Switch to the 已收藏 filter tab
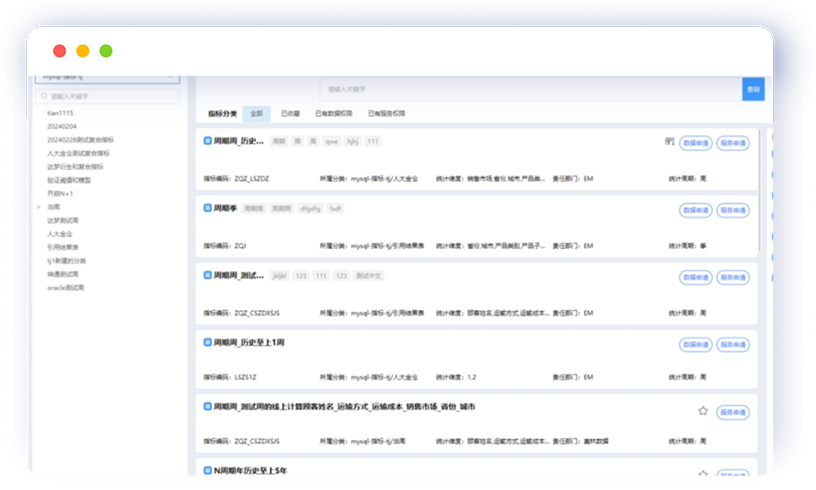This screenshot has width=816, height=490. click(290, 114)
